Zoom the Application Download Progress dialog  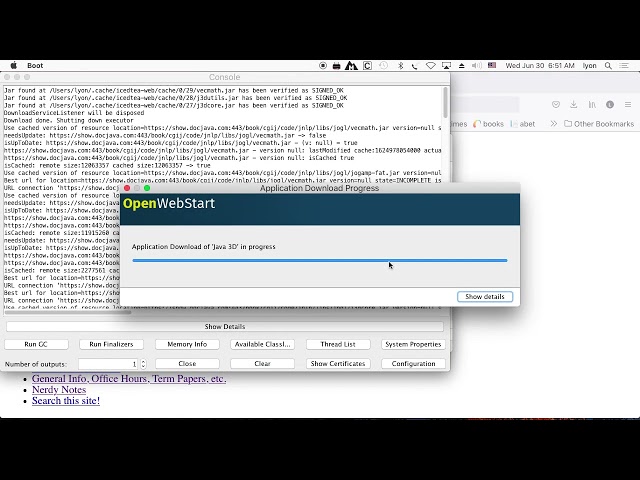tap(147, 188)
